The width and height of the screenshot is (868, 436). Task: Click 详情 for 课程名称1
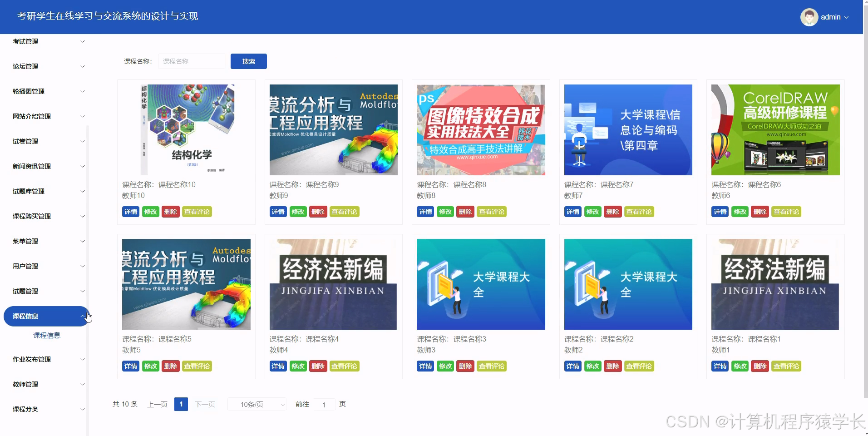tap(720, 366)
